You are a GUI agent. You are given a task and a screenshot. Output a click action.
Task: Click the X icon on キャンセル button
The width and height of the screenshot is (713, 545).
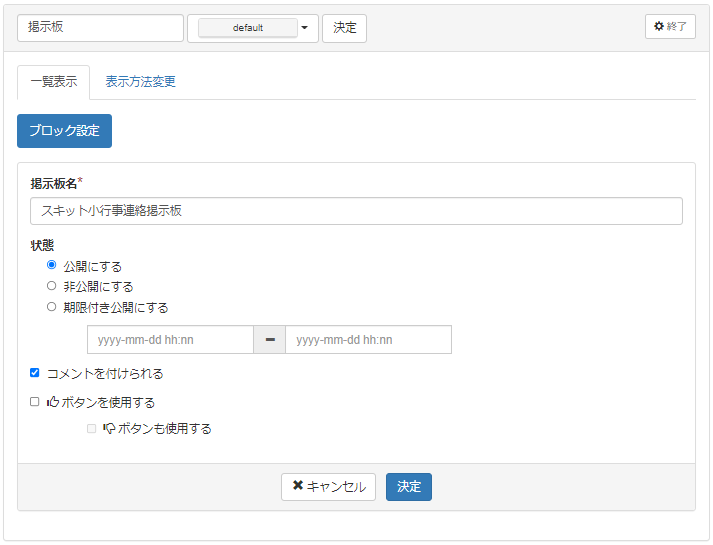click(297, 486)
